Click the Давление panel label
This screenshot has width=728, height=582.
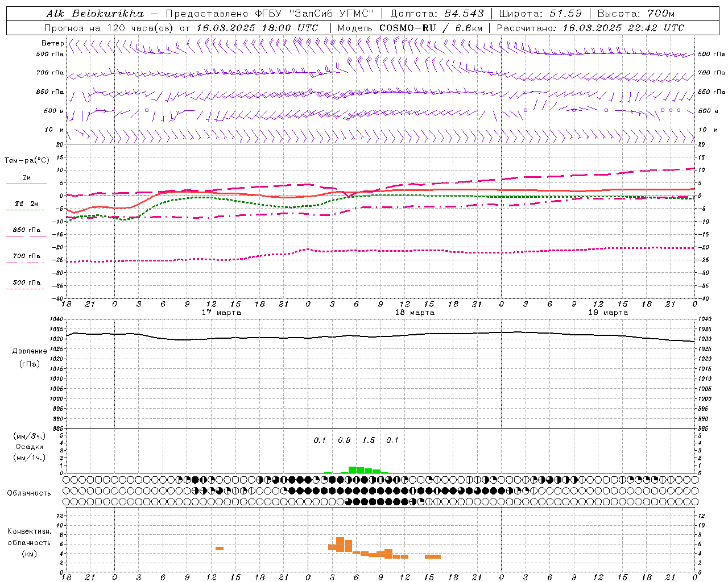30,351
